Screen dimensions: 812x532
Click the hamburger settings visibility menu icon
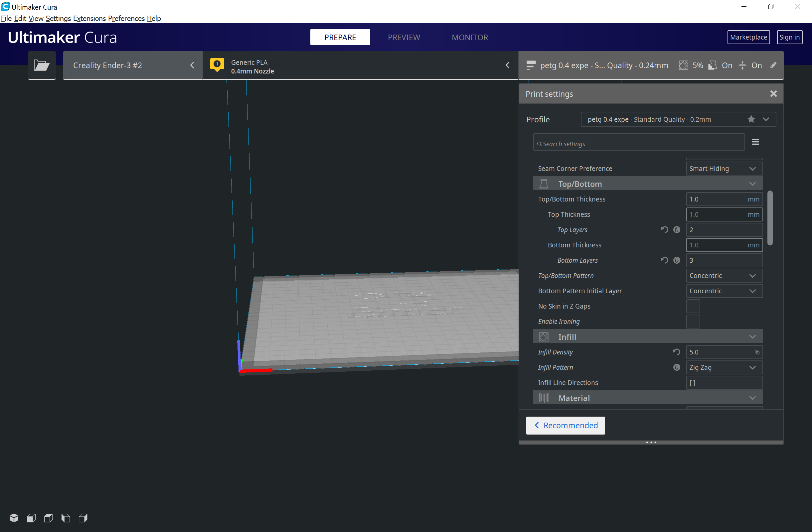click(755, 142)
